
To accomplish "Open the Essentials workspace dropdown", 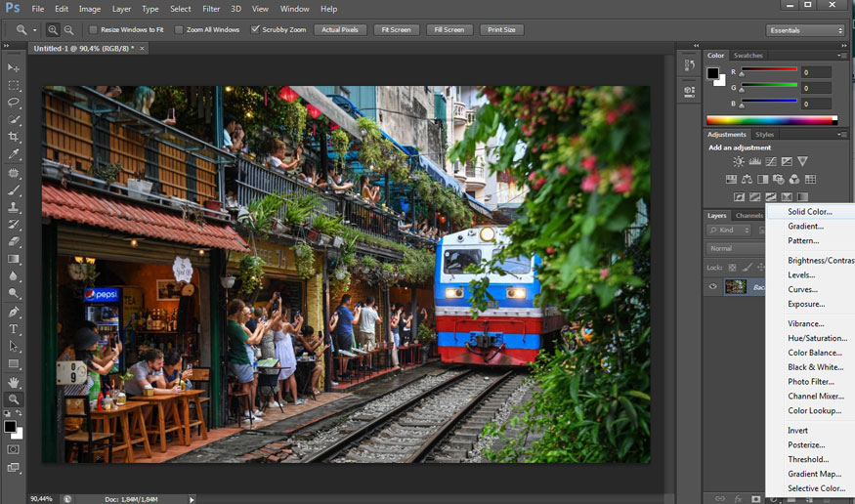I will tap(805, 30).
